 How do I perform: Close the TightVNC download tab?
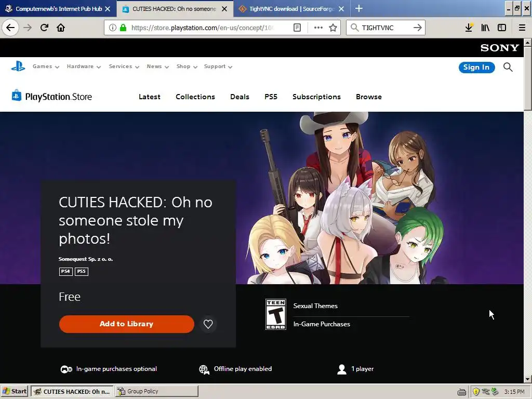pyautogui.click(x=341, y=9)
